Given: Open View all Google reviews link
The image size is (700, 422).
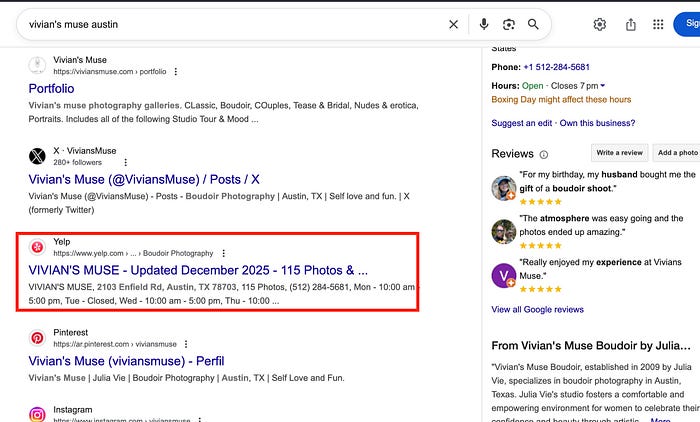Looking at the screenshot, I should click(x=538, y=309).
